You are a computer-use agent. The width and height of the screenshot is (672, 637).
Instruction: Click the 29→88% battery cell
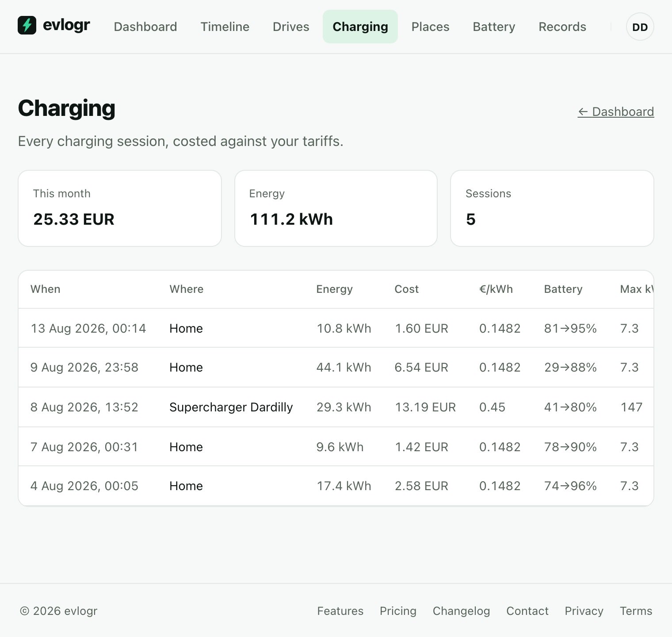point(570,368)
